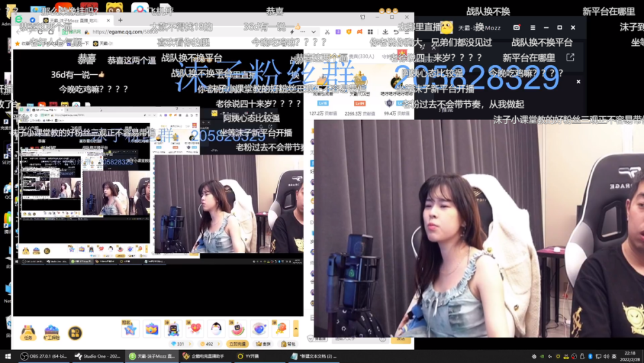Click the browser back arrow
This screenshot has height=363, width=644.
pos(19,32)
